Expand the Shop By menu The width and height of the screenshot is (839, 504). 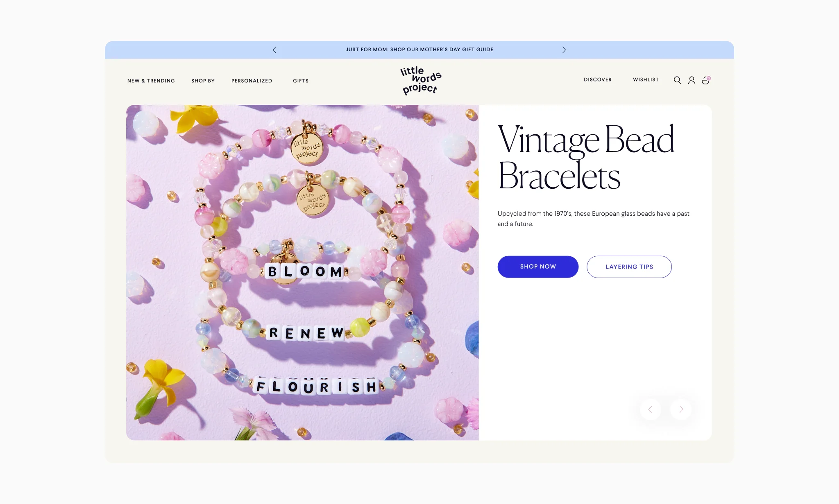click(x=203, y=81)
